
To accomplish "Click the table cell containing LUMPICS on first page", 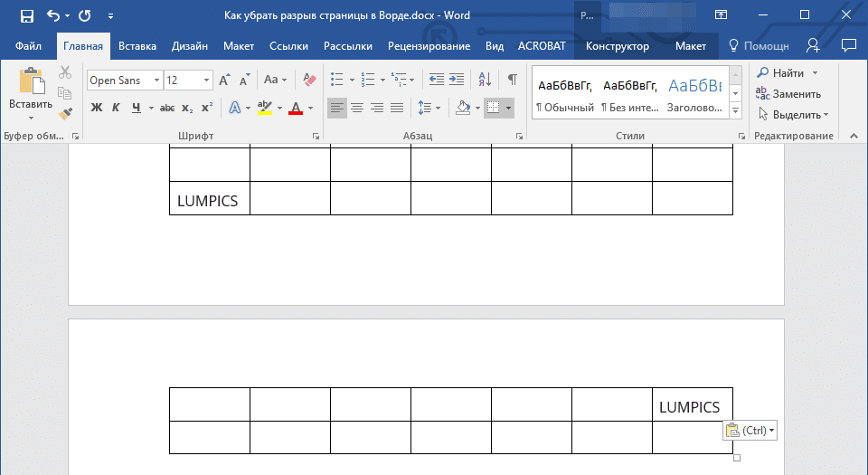I will [x=209, y=201].
